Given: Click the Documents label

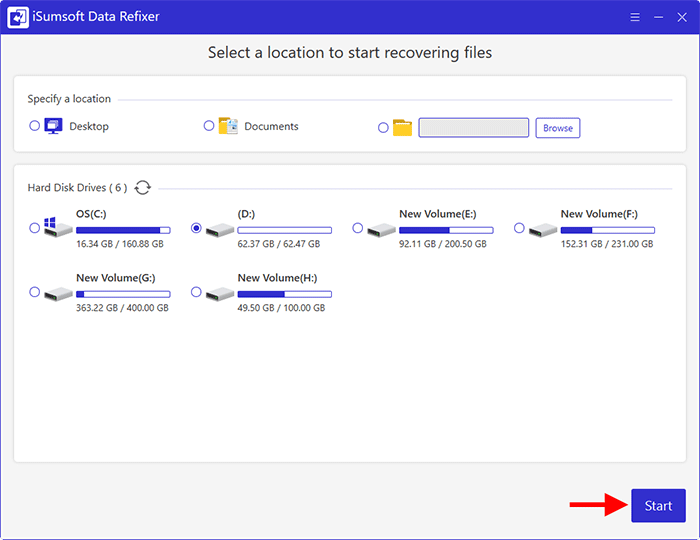Looking at the screenshot, I should point(271,126).
